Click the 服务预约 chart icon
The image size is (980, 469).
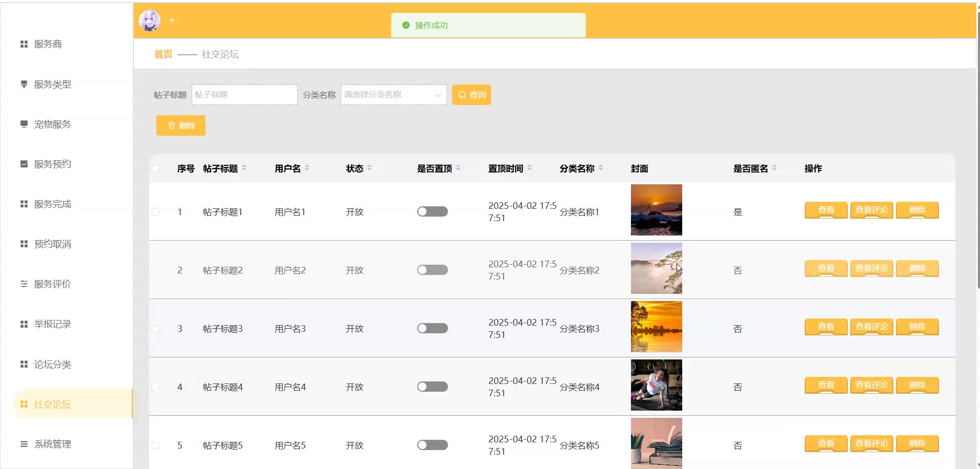24,164
